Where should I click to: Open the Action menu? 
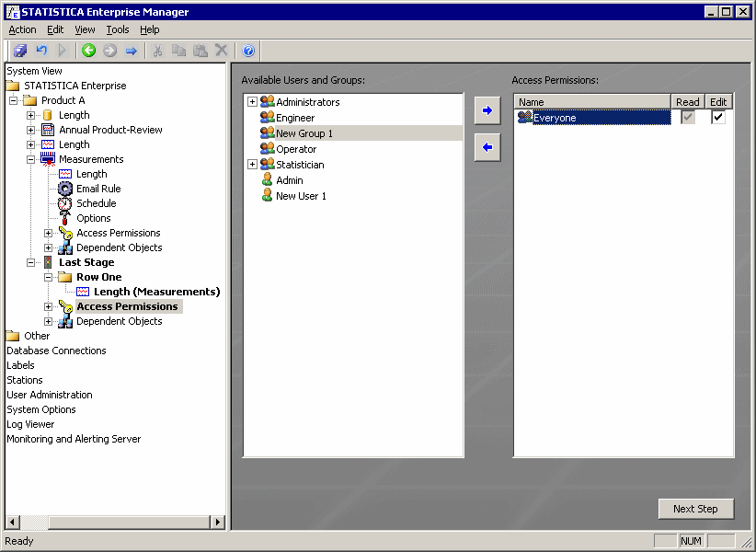(x=22, y=29)
